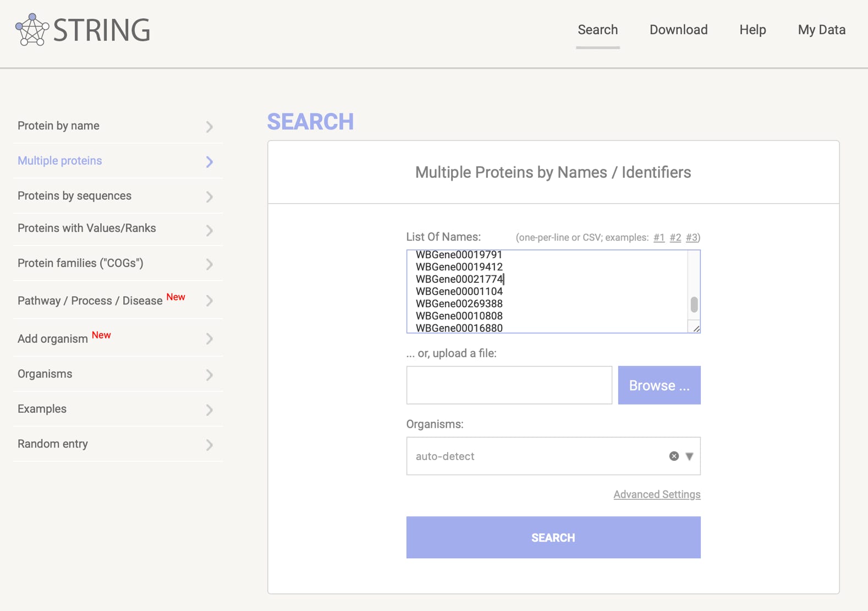
Task: Open the Download tab
Action: tap(678, 30)
